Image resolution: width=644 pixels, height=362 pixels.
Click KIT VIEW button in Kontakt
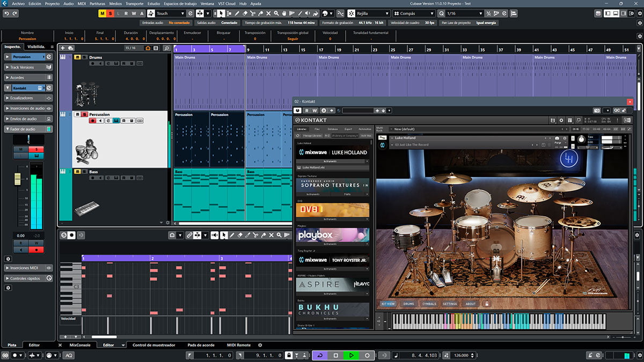(388, 304)
